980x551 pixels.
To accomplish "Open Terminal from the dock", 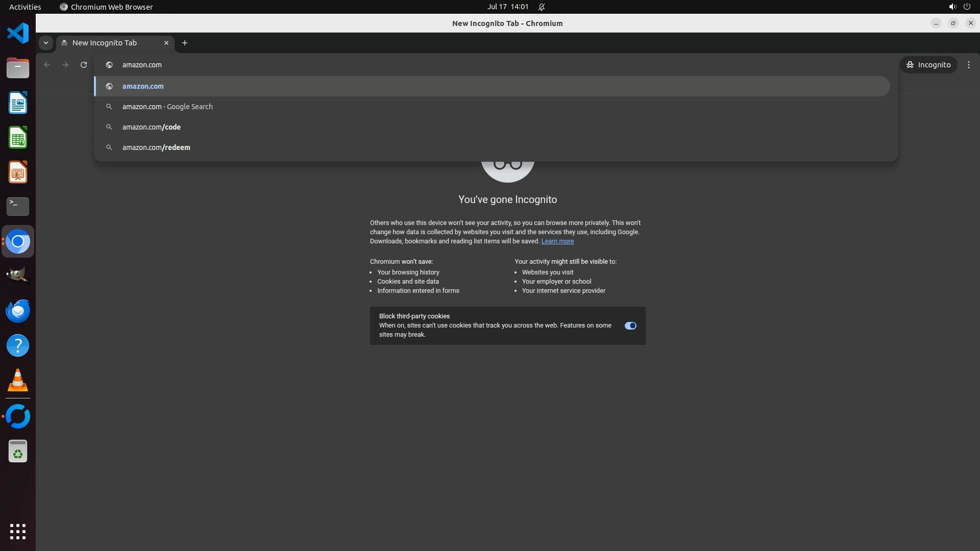I will (18, 207).
